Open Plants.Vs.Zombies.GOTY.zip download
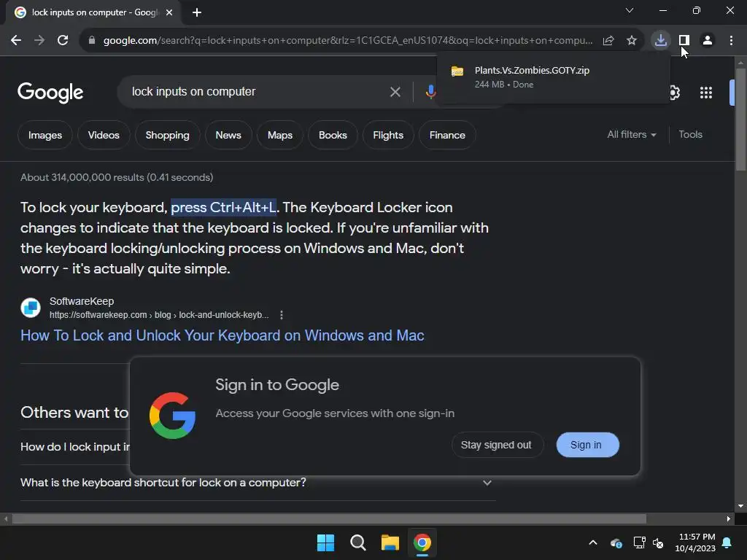747x560 pixels. tap(554, 77)
